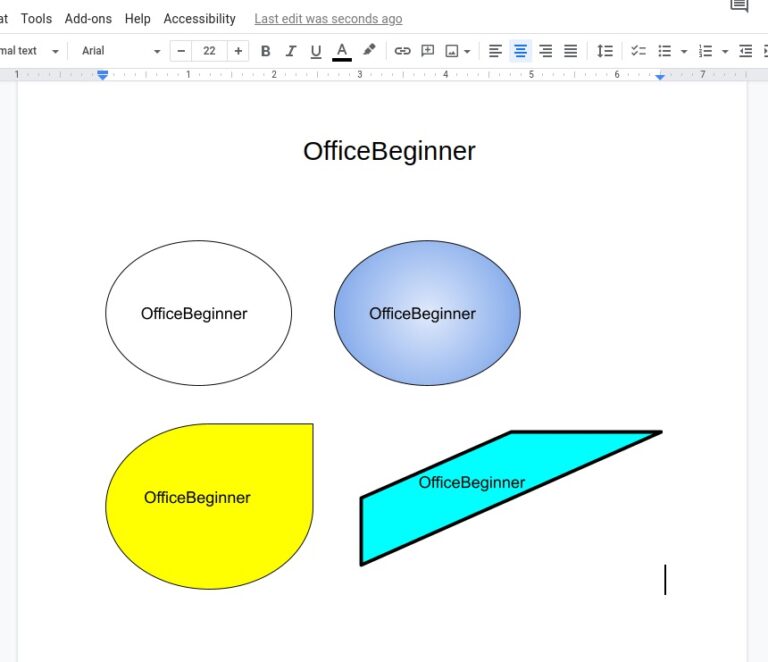Click the checklist icon

[638, 51]
